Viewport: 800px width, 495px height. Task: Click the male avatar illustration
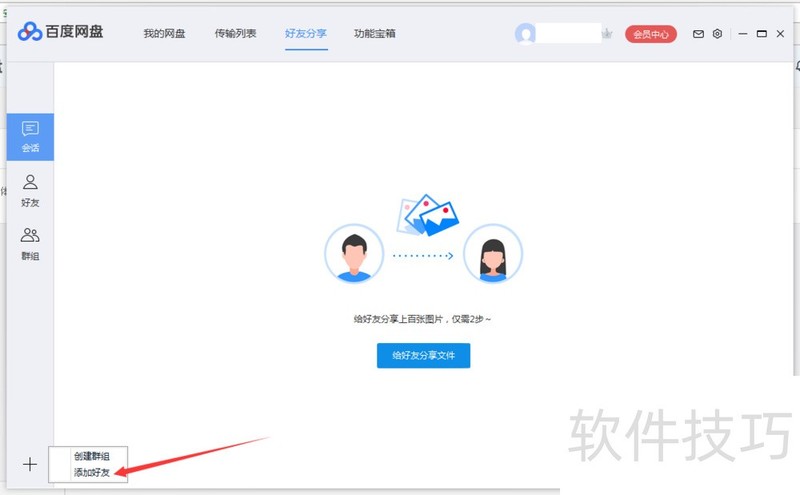354,254
